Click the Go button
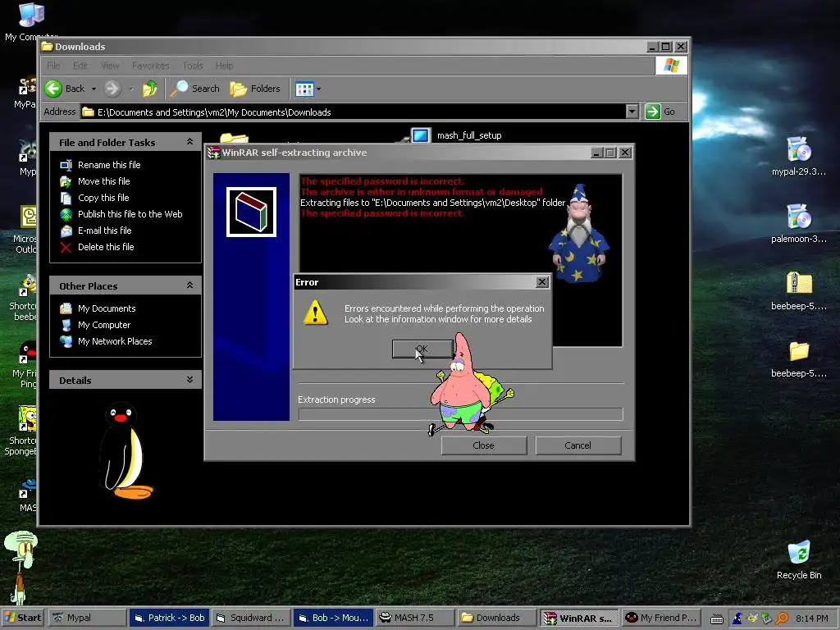The image size is (840, 630). [660, 112]
